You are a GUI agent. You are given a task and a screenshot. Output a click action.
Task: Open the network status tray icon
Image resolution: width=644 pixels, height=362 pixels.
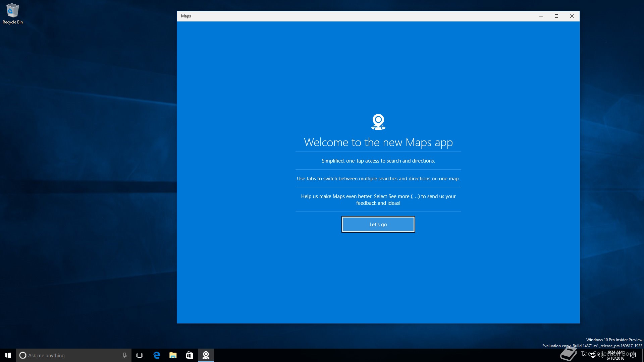tap(593, 355)
